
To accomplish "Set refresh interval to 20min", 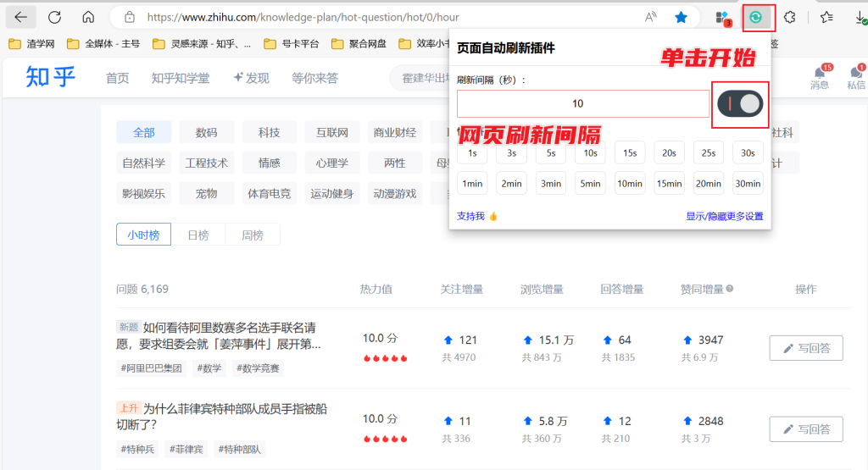I will pos(708,184).
